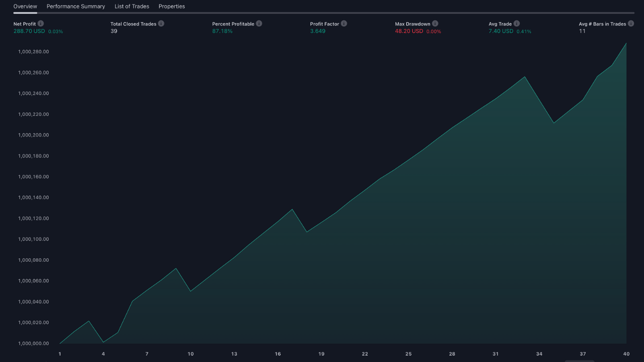Open the List of Trades tab
The image size is (644, 362).
click(x=132, y=6)
